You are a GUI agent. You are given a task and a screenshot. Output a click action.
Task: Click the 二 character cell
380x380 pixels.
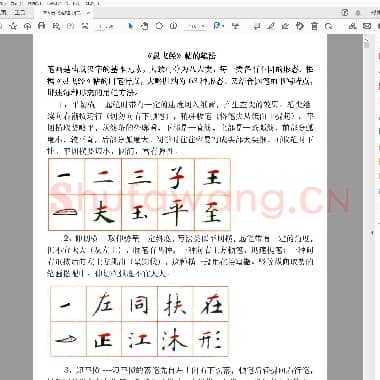pos(103,177)
